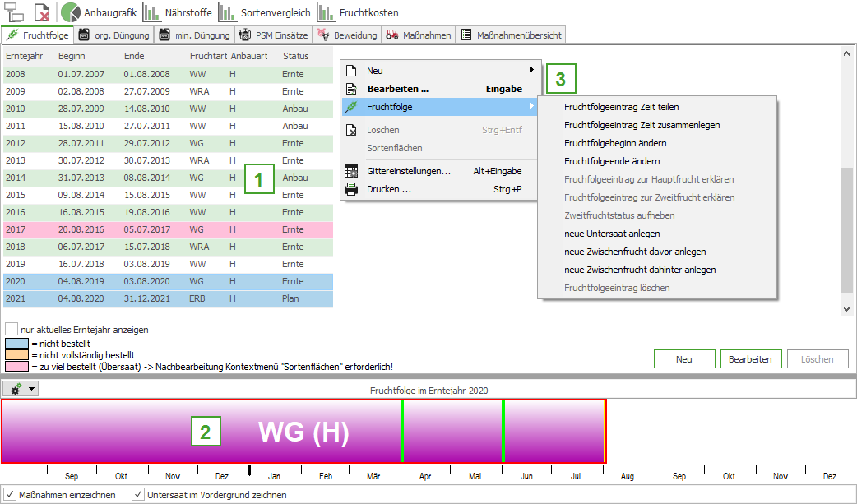Open the Fruchtkosten chart icon

coord(327,12)
